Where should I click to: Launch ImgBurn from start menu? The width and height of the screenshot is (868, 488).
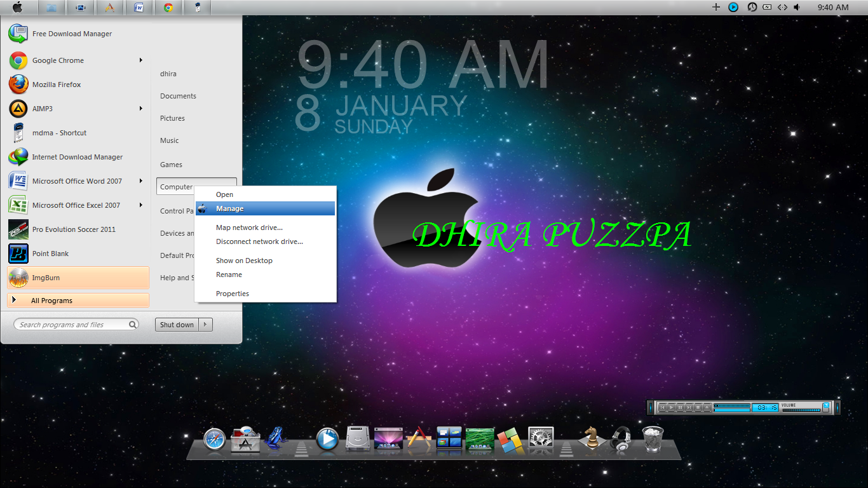[78, 278]
